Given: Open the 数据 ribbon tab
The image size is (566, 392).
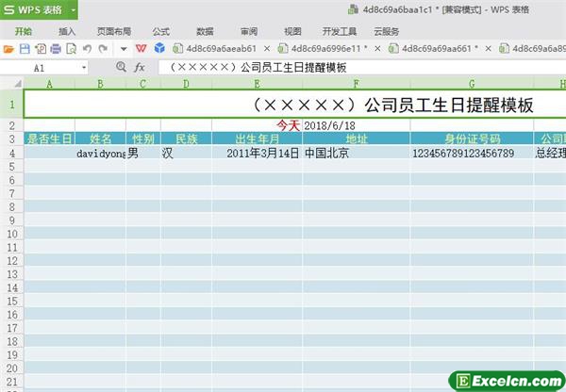Looking at the screenshot, I should [205, 32].
